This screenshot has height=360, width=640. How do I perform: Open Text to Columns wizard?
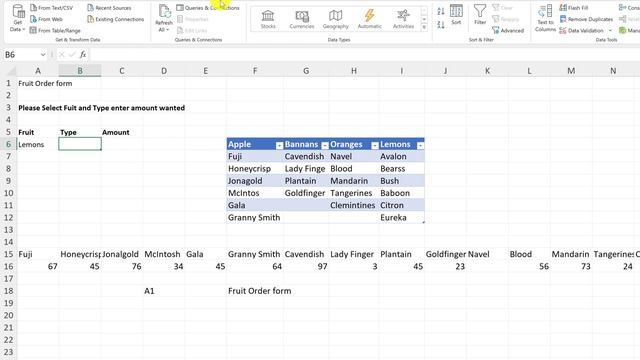pos(545,18)
